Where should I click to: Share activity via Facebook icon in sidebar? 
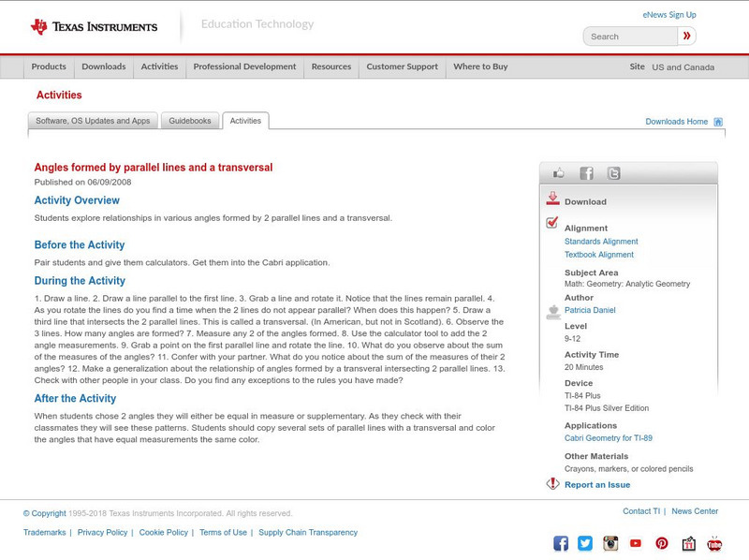(586, 173)
